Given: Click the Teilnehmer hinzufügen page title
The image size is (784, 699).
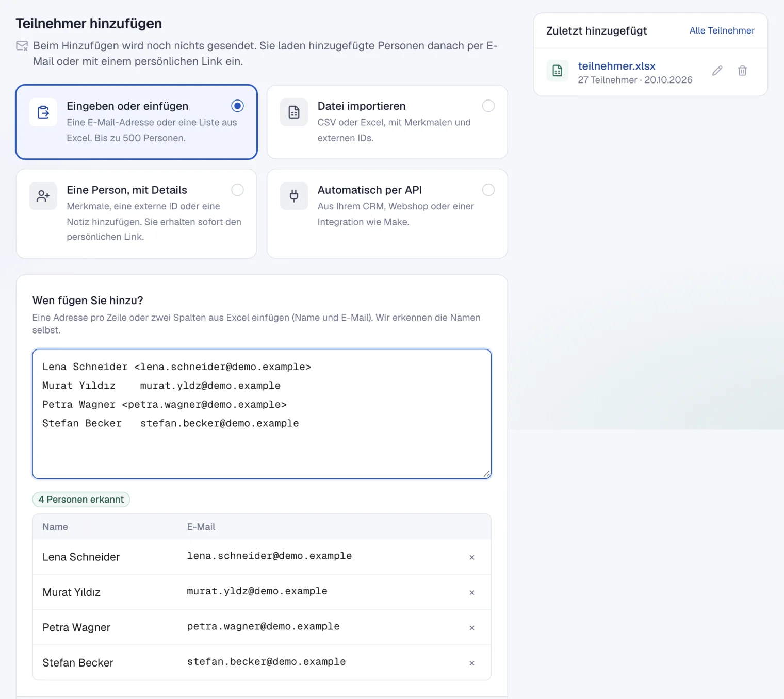Looking at the screenshot, I should [89, 24].
